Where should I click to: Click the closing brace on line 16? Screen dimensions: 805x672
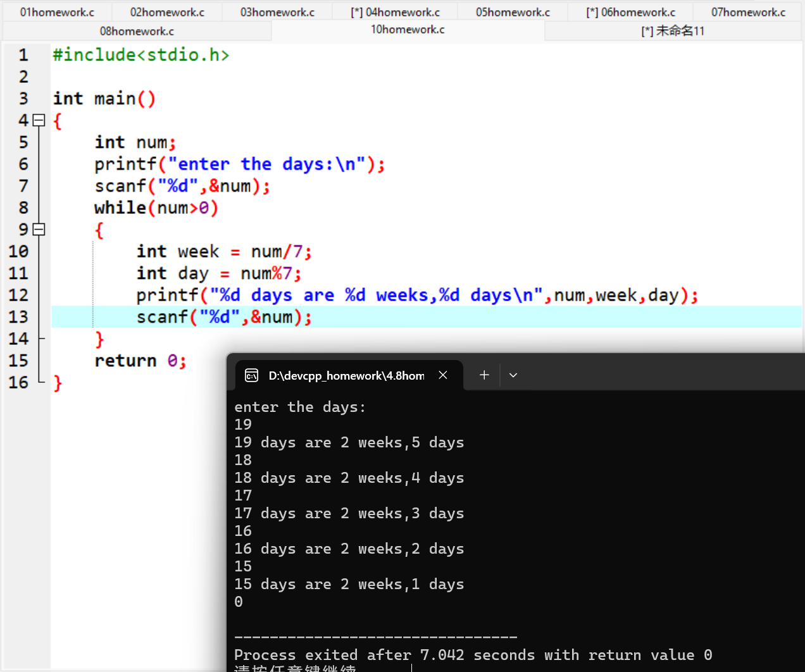[x=58, y=383]
